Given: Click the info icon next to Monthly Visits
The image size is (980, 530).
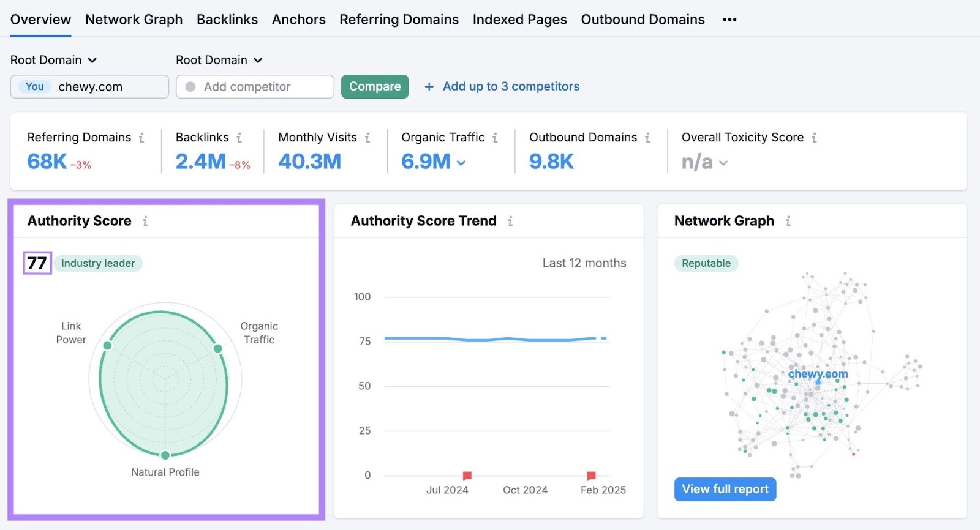Looking at the screenshot, I should pos(367,138).
